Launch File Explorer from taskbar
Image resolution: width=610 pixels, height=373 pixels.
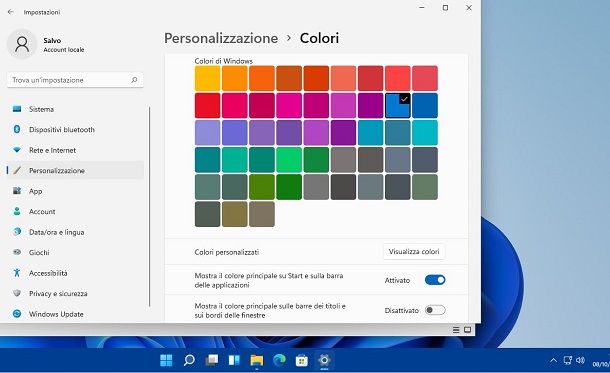257,360
